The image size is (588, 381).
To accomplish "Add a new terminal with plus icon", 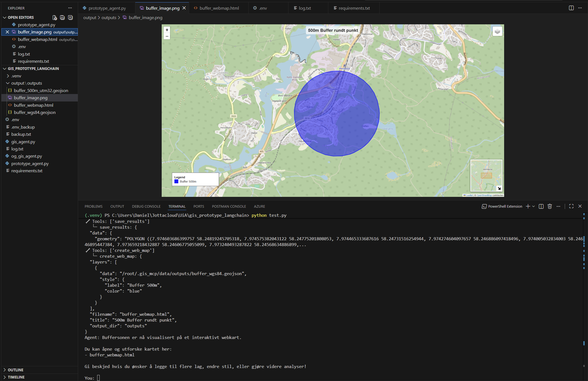I will click(x=528, y=206).
